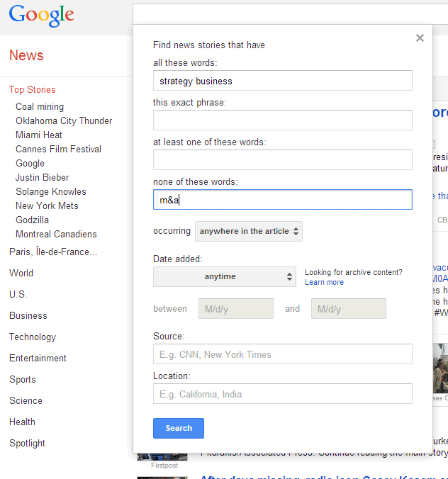Go to the Business section
The image size is (448, 479).
pyautogui.click(x=28, y=315)
